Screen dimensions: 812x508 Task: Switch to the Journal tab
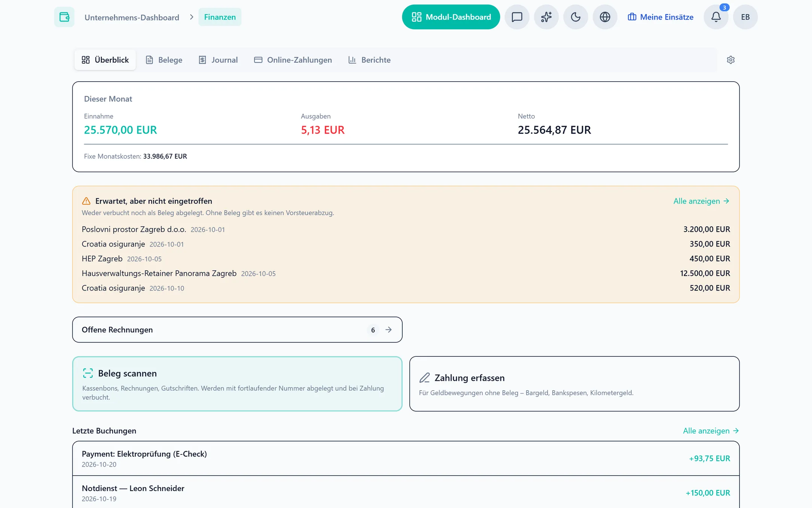[218, 60]
